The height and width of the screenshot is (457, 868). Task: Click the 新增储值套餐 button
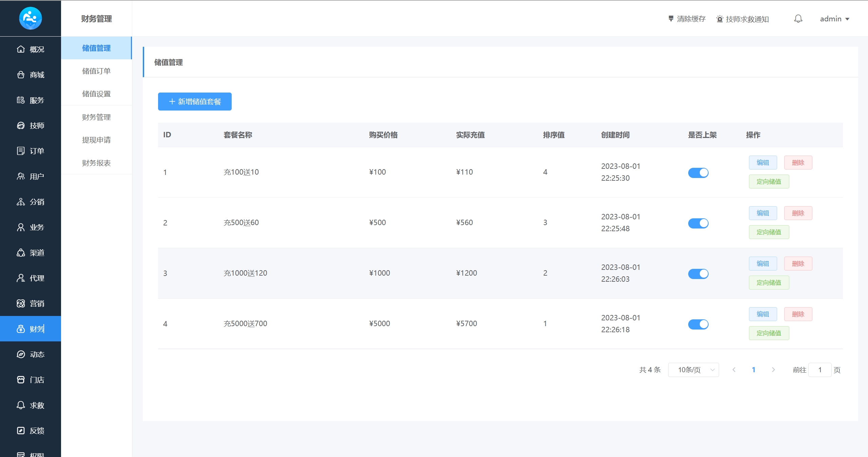(x=195, y=101)
